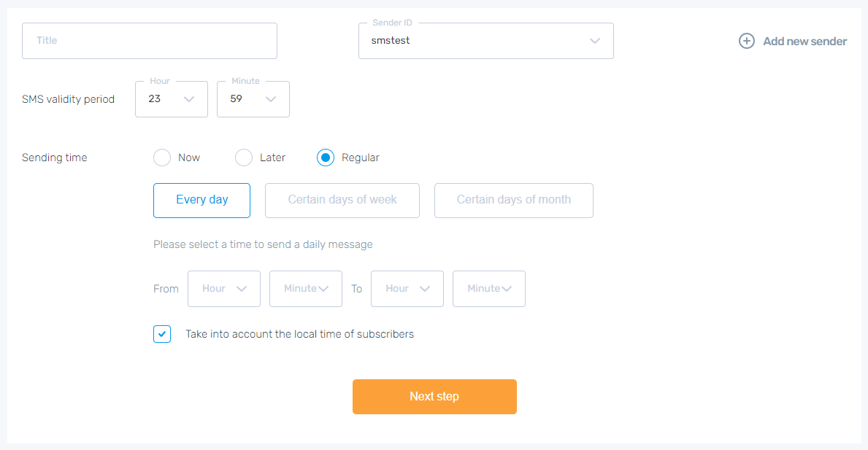Screen dimensions: 868x450
Task: Uncheck local time of subscribers checkbox
Action: point(162,334)
